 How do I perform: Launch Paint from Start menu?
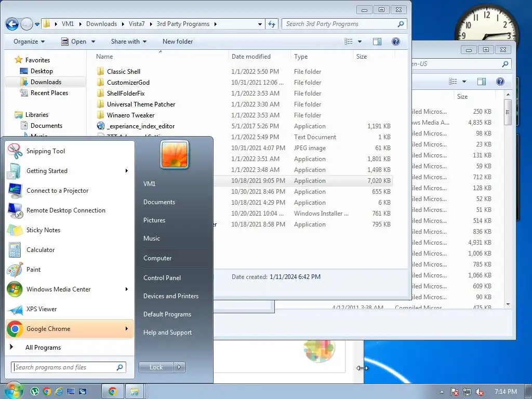[x=69, y=270]
